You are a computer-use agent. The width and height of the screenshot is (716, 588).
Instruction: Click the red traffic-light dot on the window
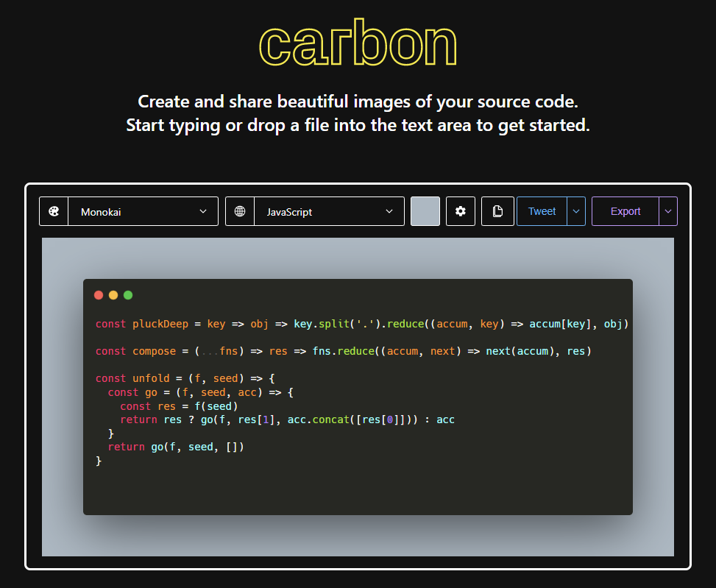tap(99, 294)
